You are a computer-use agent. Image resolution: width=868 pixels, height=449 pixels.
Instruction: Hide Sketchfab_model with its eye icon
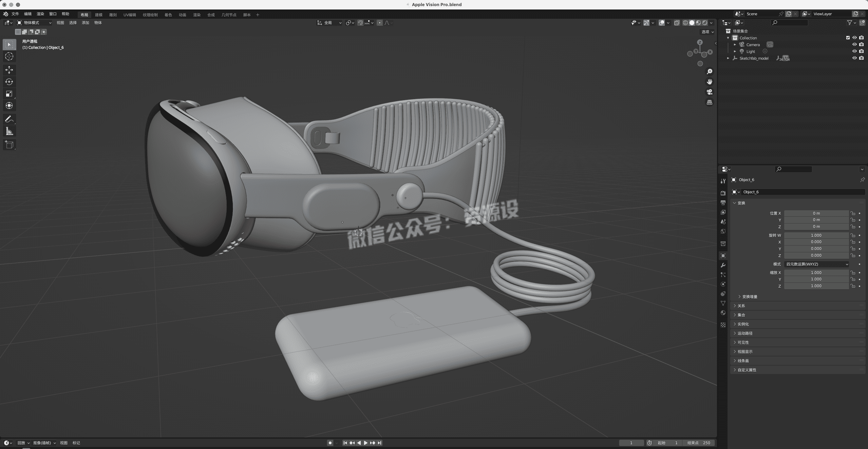coord(854,58)
